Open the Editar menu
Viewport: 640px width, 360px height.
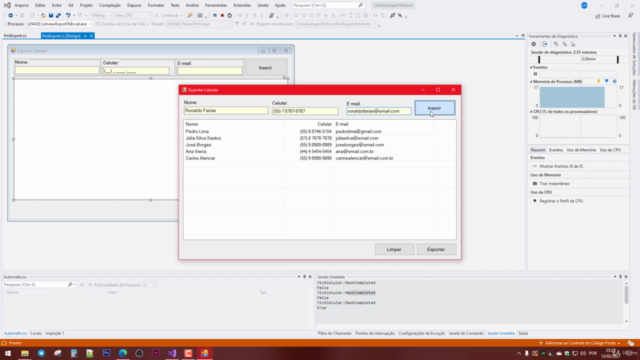tap(40, 5)
